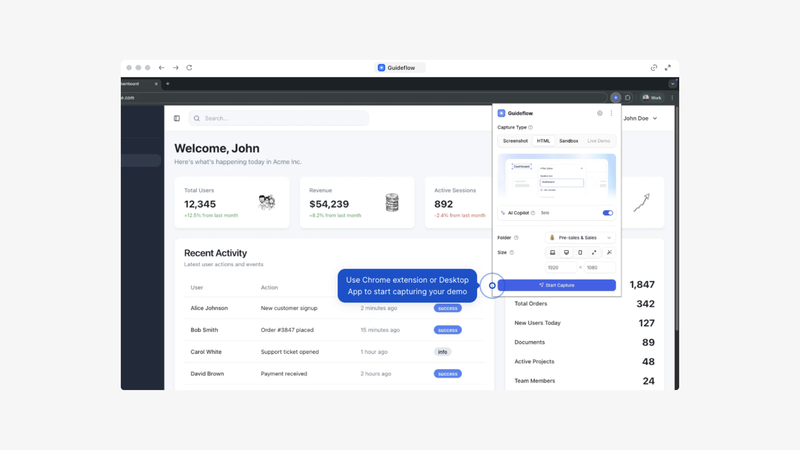The height and width of the screenshot is (450, 800).
Task: Click New Users Today value 127
Action: pyautogui.click(x=646, y=323)
